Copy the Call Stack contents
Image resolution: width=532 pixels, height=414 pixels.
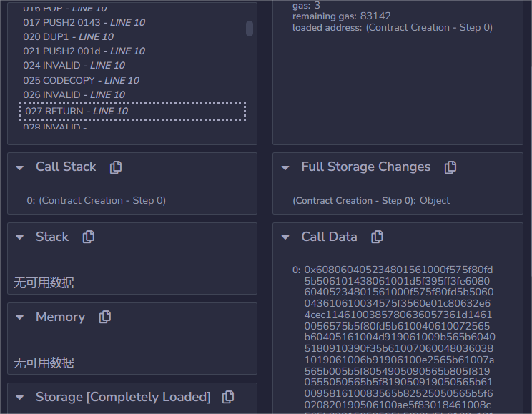[x=116, y=167]
